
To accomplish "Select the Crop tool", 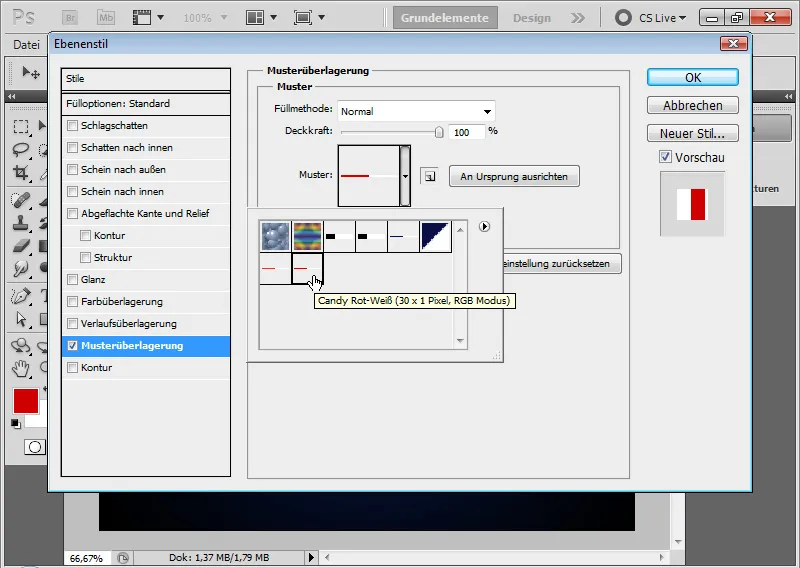I will pos(21,172).
